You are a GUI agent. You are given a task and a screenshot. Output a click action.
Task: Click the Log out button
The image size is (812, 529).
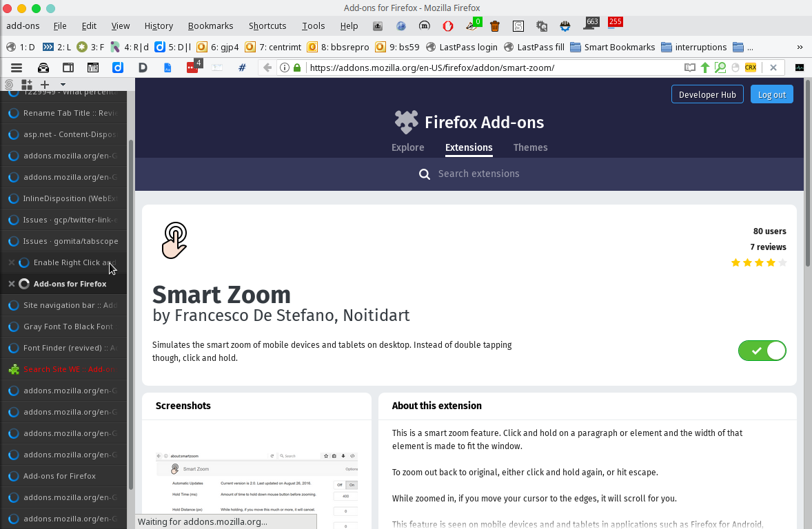pyautogui.click(x=771, y=94)
